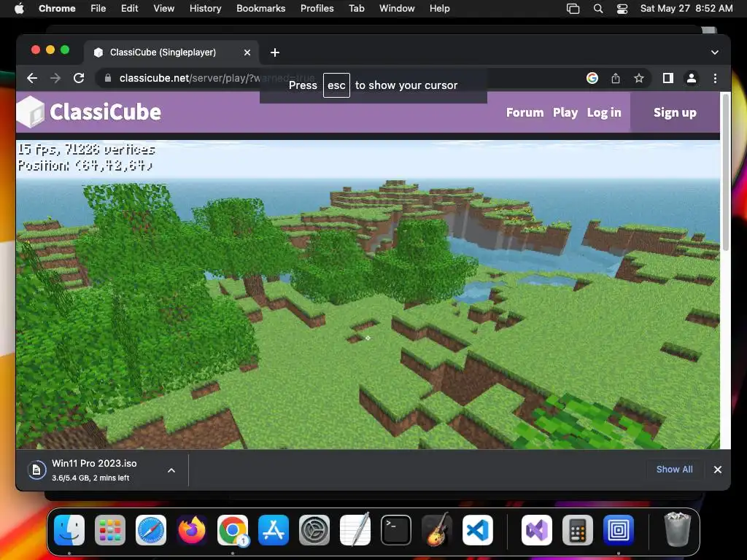This screenshot has height=560, width=747.
Task: Open the History menu
Action: click(x=205, y=9)
